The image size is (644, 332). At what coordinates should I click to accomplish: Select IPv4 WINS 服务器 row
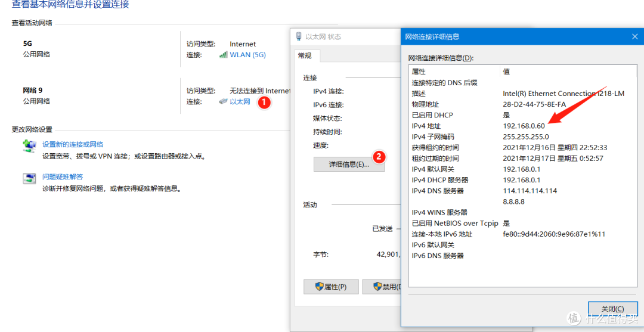[x=524, y=212]
